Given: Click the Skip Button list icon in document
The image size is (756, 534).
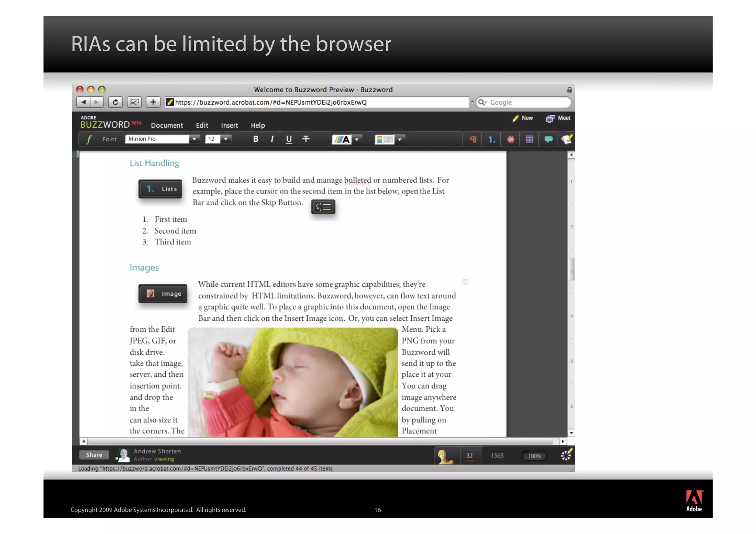Looking at the screenshot, I should [323, 207].
